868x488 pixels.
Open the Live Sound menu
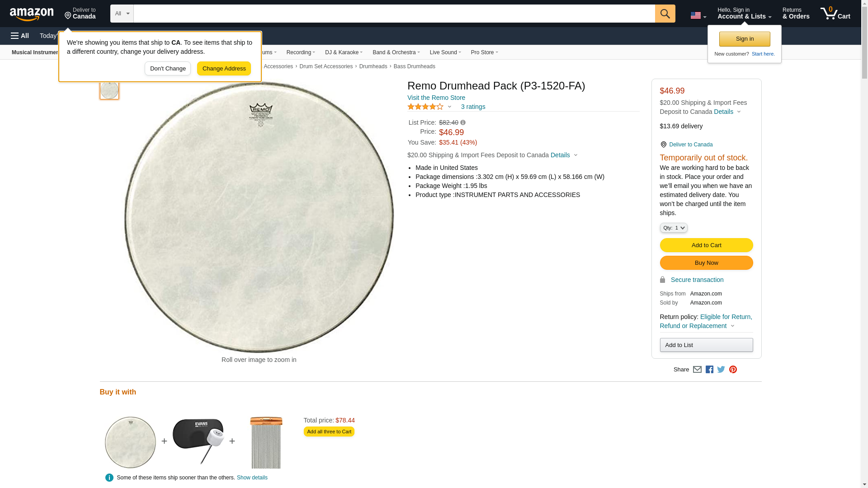(445, 52)
